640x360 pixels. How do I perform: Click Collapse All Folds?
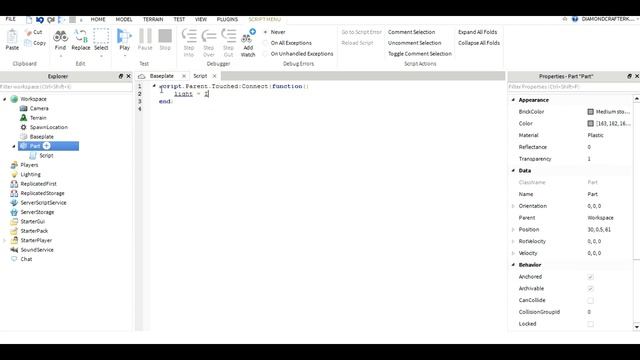(x=479, y=43)
